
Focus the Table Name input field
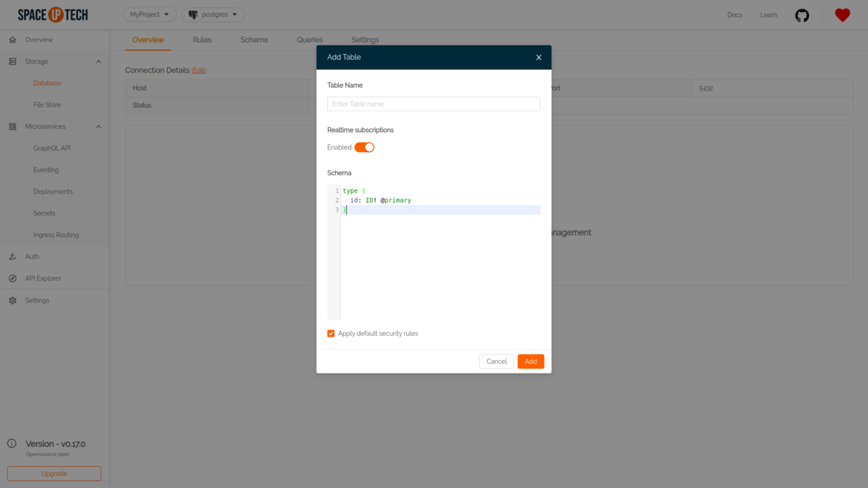pos(433,104)
